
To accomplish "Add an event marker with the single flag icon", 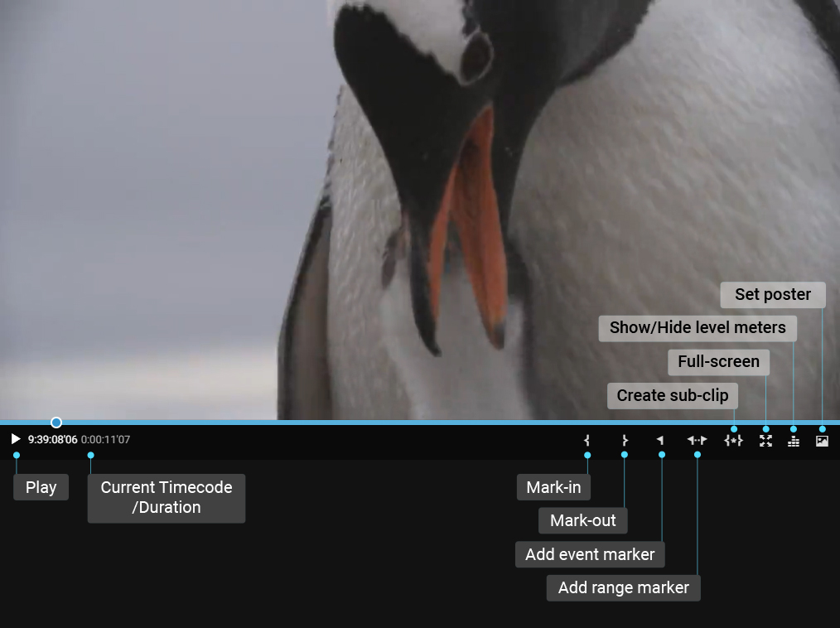I will pos(660,440).
